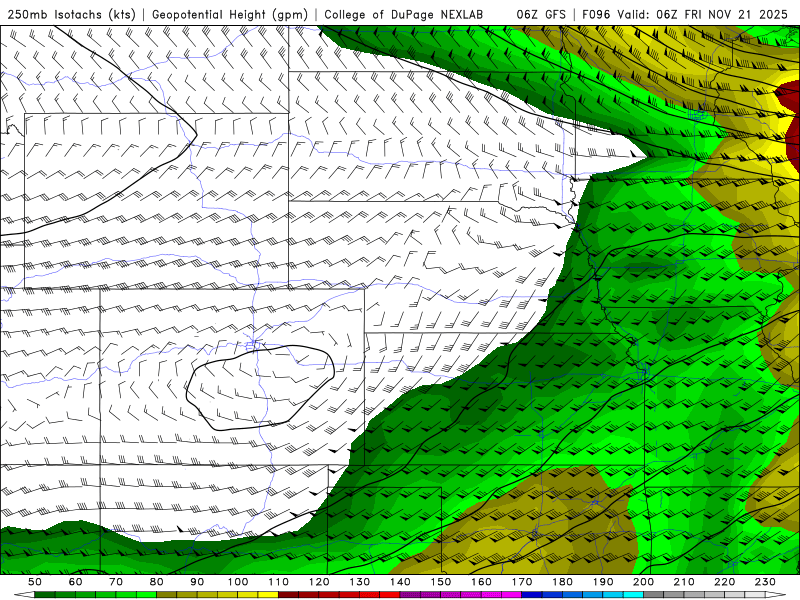Select the brightest green swatch just before 80
The image size is (800, 600).
pyautogui.click(x=146, y=594)
